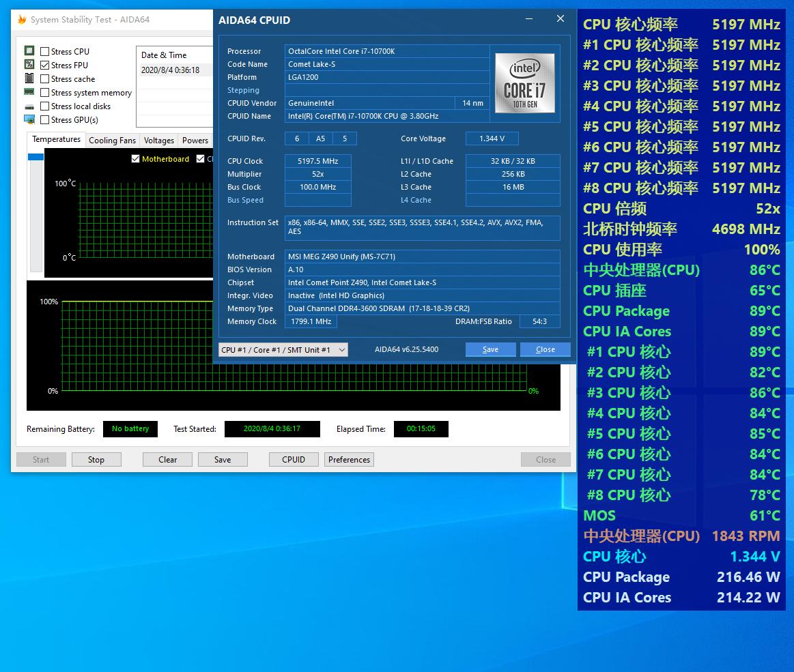This screenshot has height=672, width=794.
Task: Click the Platform value LGA1200
Action: click(x=387, y=77)
